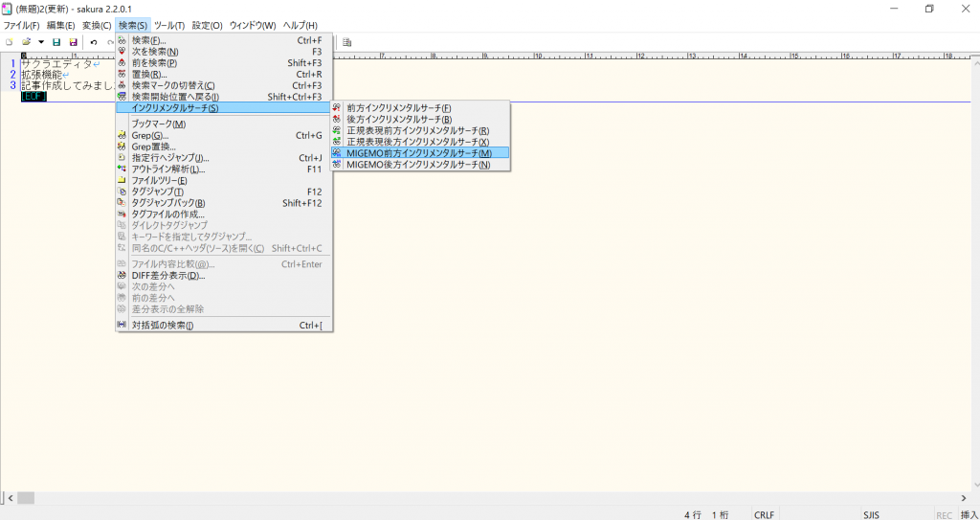Viewport: 980px width, 520px height.
Task: Click the greyed 前の差分へ entry
Action: click(x=224, y=298)
